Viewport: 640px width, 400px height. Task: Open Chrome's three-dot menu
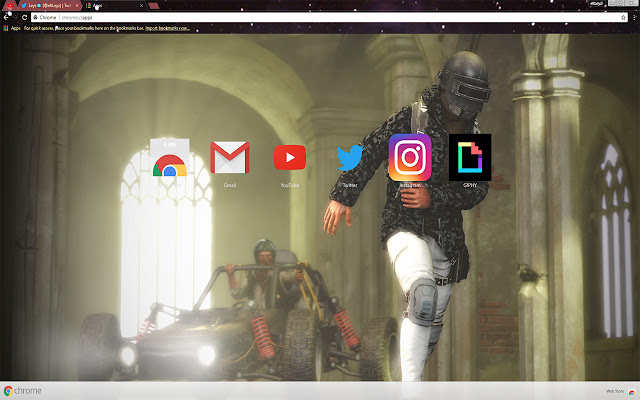click(634, 17)
